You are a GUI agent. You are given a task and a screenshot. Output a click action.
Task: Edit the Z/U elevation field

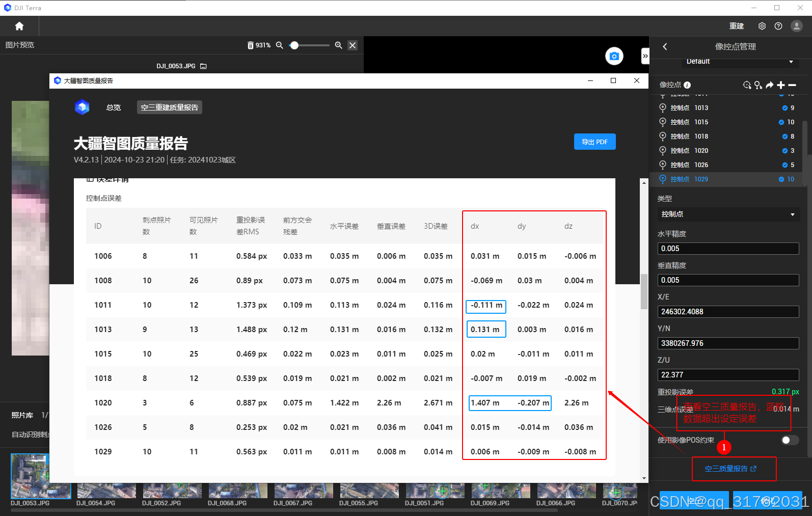(728, 375)
